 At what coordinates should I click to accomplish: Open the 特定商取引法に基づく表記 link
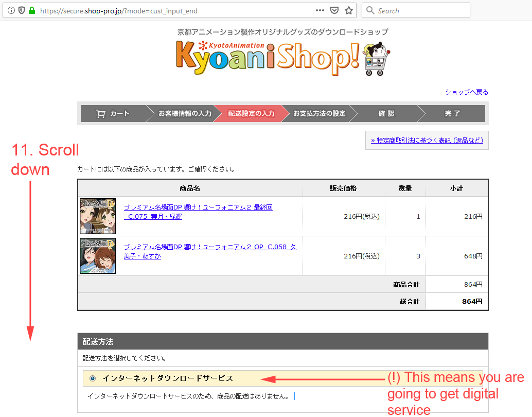[427, 140]
